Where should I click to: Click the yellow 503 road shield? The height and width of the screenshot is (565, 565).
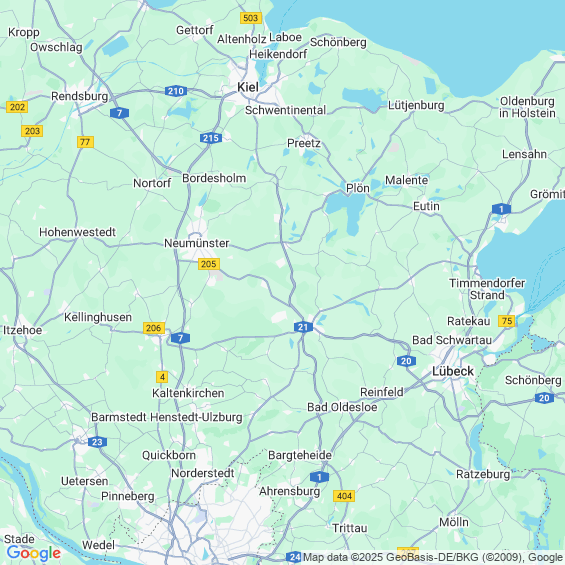[x=251, y=18]
